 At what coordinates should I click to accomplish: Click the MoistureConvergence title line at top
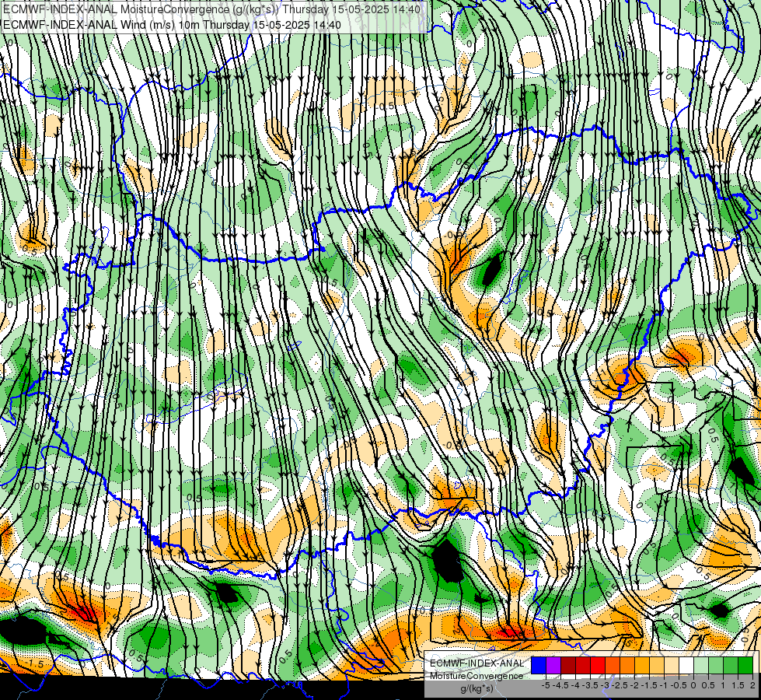coord(211,9)
